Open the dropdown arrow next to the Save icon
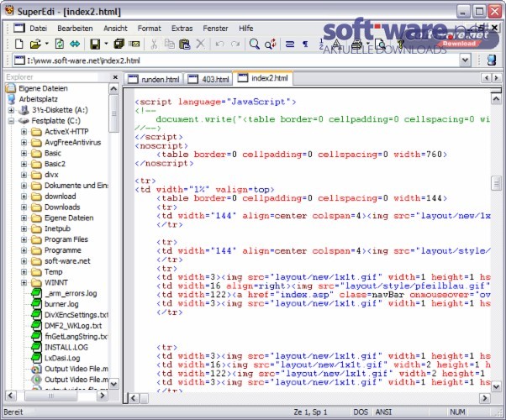The width and height of the screenshot is (506, 420). [106, 44]
